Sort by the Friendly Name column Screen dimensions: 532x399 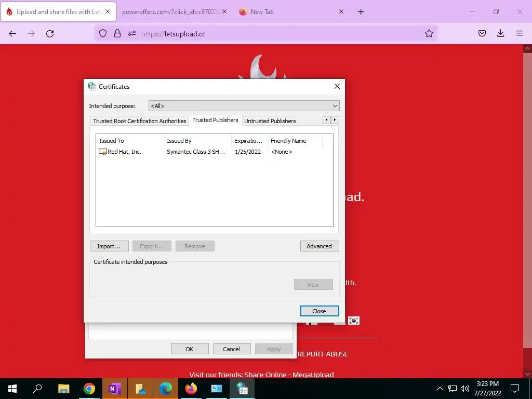point(295,141)
